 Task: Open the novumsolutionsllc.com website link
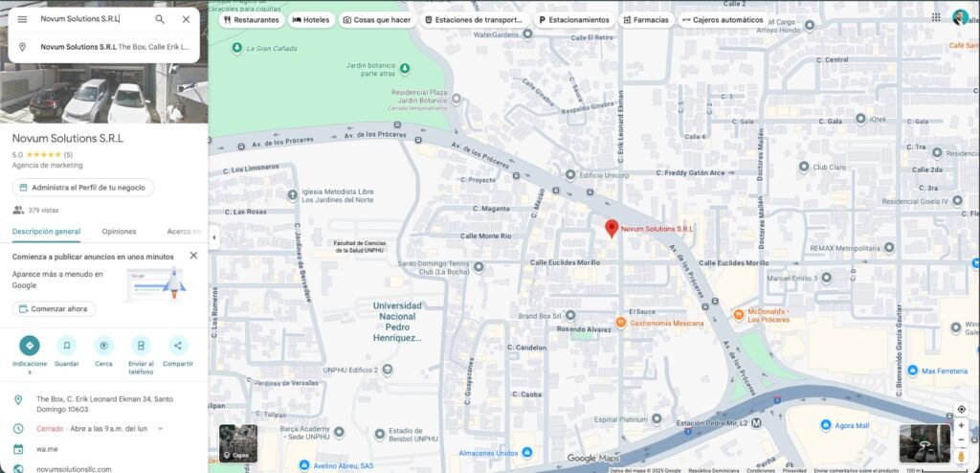coord(74,468)
